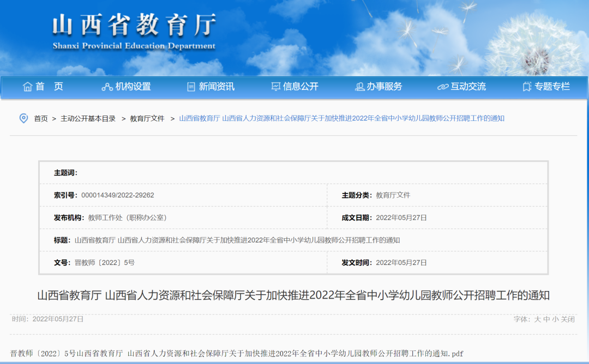589x364 pixels.
Task: Click the title text in the 标题 row
Action: click(x=237, y=240)
